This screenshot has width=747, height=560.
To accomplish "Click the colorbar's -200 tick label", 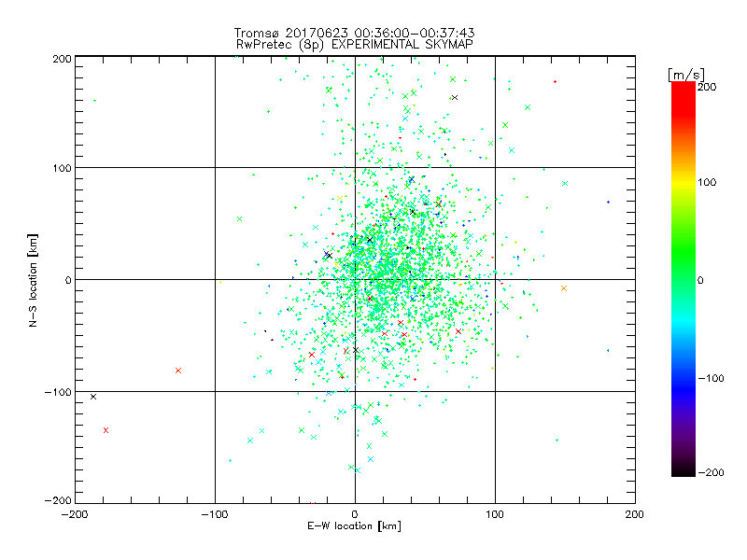I will [711, 472].
